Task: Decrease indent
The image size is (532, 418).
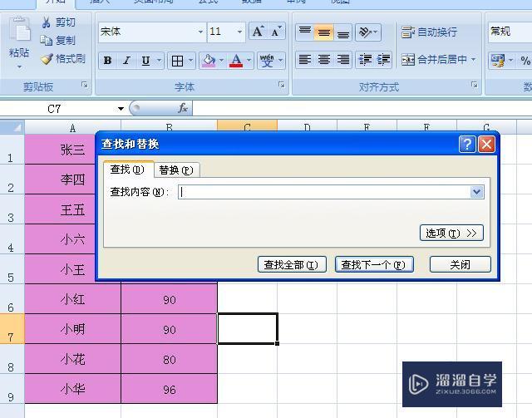Action: [365, 60]
